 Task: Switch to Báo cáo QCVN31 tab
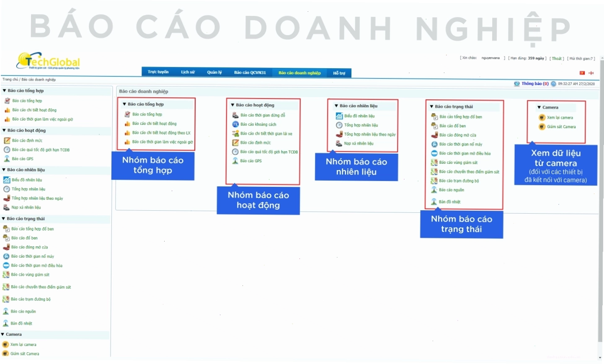point(250,73)
